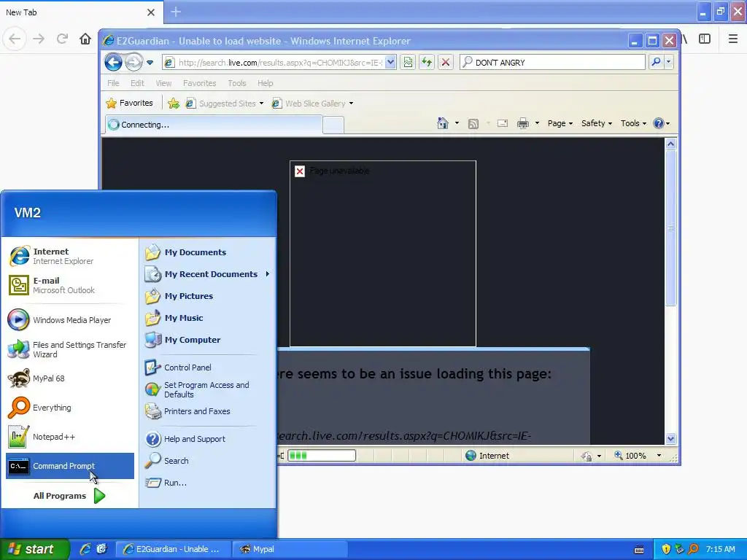The width and height of the screenshot is (747, 560).
Task: Open zoom level 100% dropdown
Action: (x=659, y=456)
